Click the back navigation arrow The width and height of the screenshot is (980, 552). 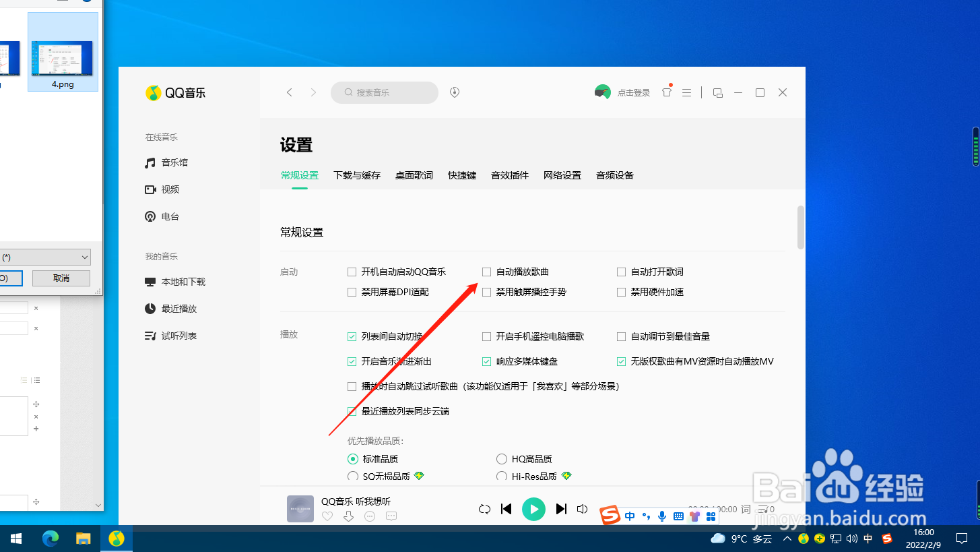[x=290, y=92]
